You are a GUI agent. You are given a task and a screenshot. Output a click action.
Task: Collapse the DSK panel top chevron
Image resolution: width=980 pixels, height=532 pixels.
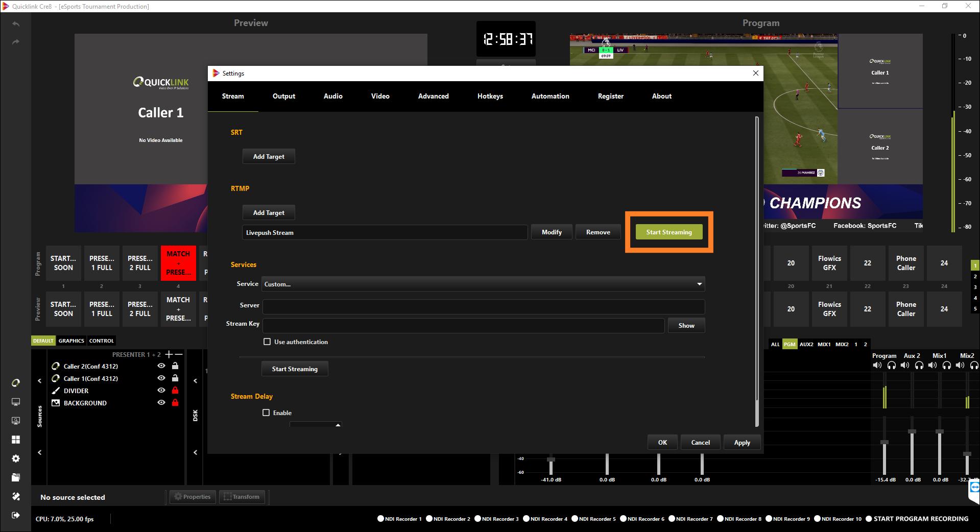click(x=195, y=381)
